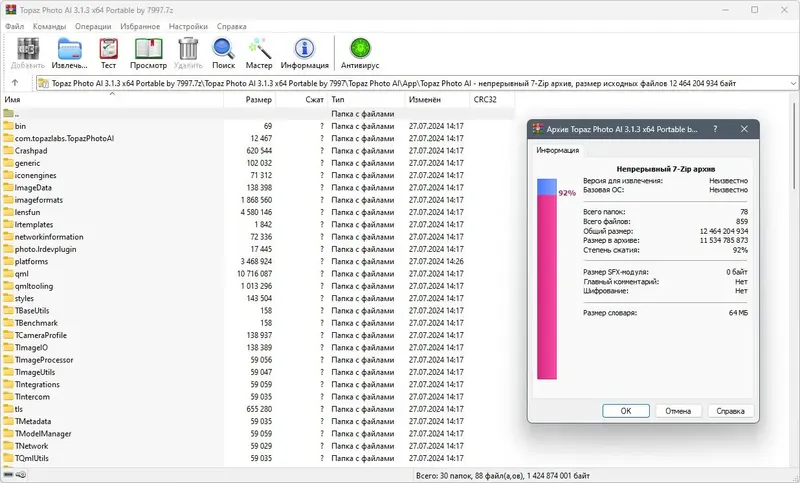This screenshot has height=483, width=800.
Task: Sort by Сжат column header
Action: pos(302,99)
